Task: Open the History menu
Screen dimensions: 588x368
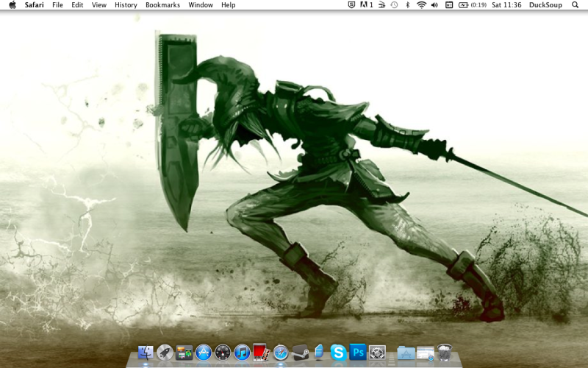Action: click(126, 5)
